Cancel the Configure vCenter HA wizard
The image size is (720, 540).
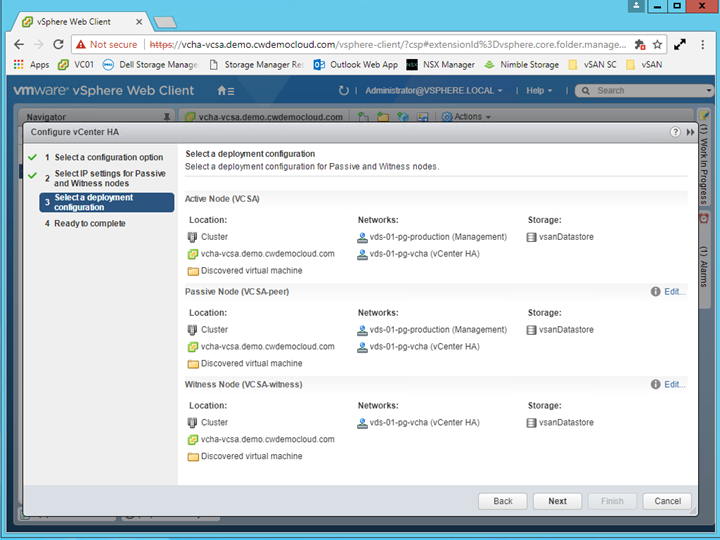click(x=667, y=501)
